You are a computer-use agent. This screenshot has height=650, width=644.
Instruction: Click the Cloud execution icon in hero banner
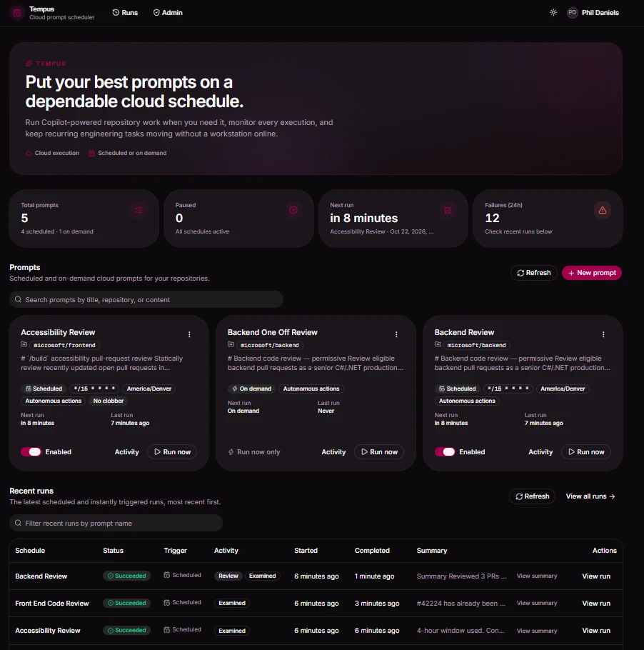coord(29,154)
